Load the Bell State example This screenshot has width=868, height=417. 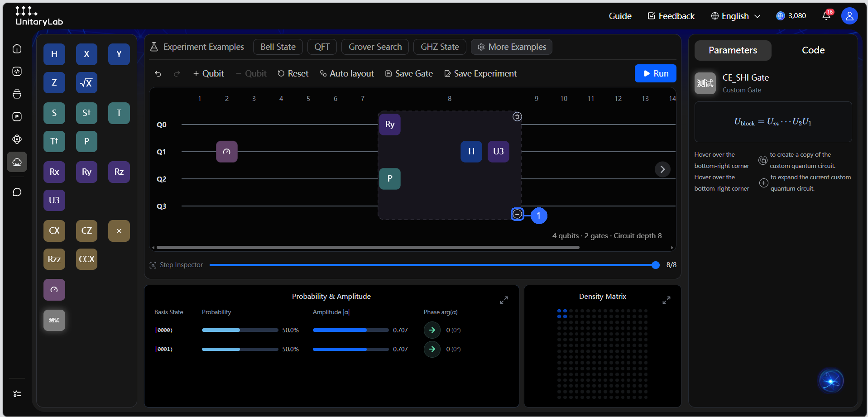pyautogui.click(x=278, y=47)
